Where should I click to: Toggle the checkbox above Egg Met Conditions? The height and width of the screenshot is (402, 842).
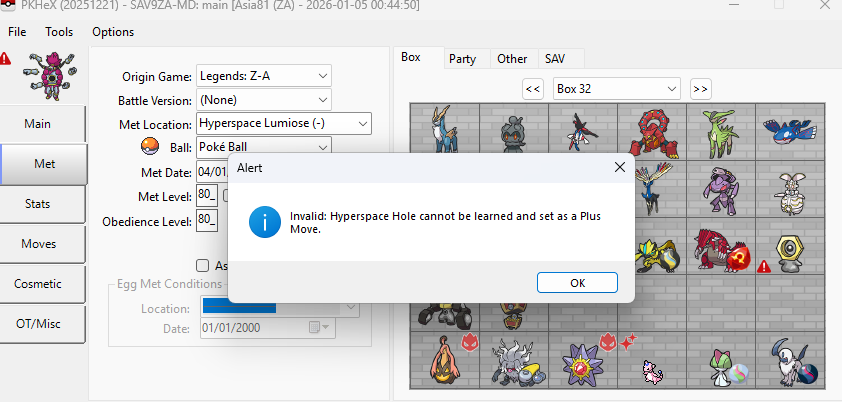click(203, 265)
